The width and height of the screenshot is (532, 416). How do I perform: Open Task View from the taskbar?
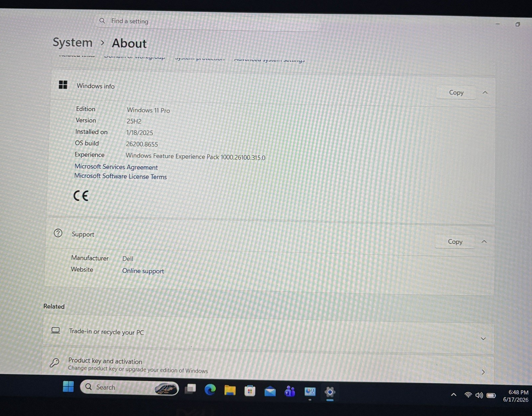(191, 389)
